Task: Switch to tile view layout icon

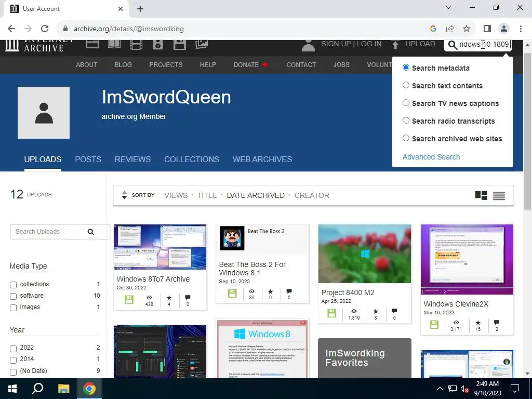Action: point(481,195)
